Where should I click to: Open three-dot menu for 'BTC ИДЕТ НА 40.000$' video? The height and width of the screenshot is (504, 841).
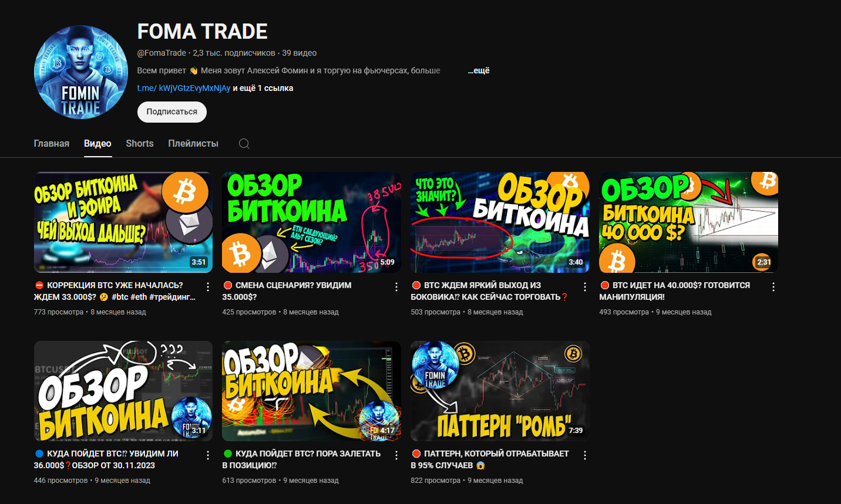773,287
